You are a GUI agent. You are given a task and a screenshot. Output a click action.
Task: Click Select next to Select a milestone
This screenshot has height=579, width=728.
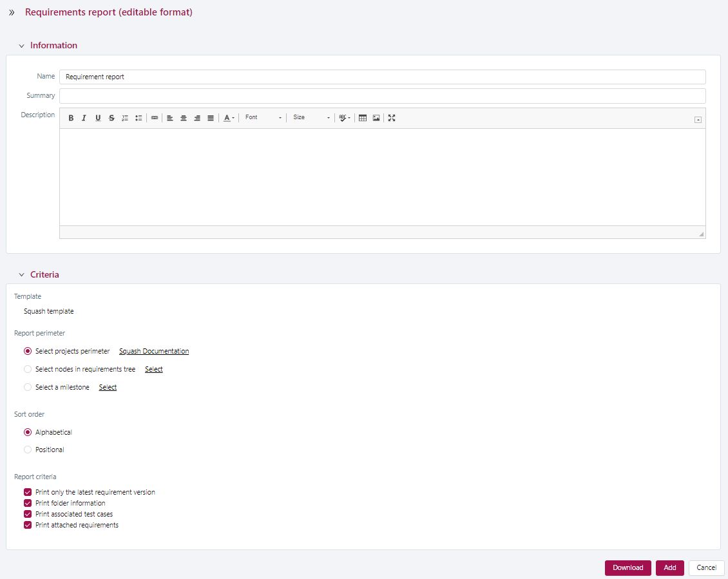pyautogui.click(x=107, y=387)
